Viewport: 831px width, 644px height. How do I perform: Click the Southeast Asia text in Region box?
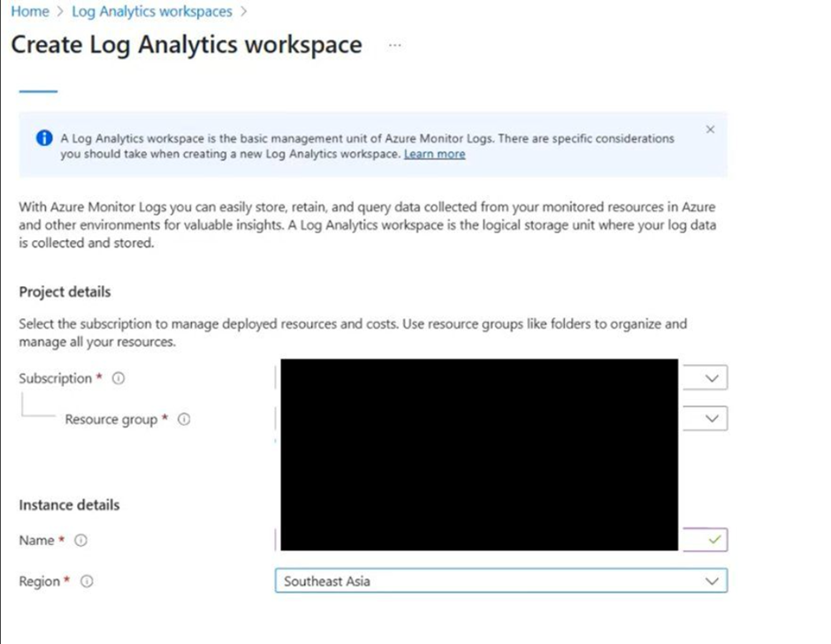[327, 581]
